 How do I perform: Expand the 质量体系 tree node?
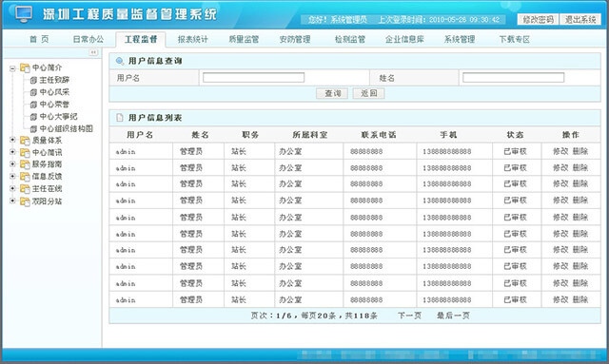[12, 140]
